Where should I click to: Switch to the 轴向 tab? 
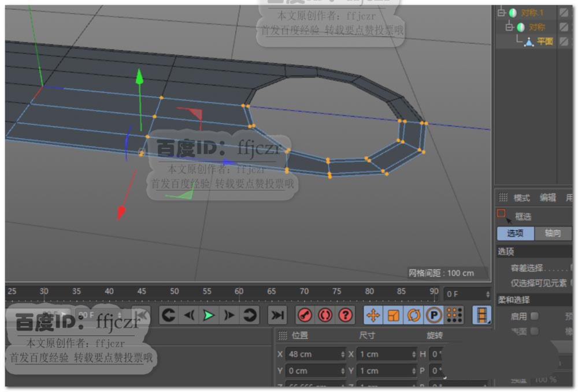point(553,233)
